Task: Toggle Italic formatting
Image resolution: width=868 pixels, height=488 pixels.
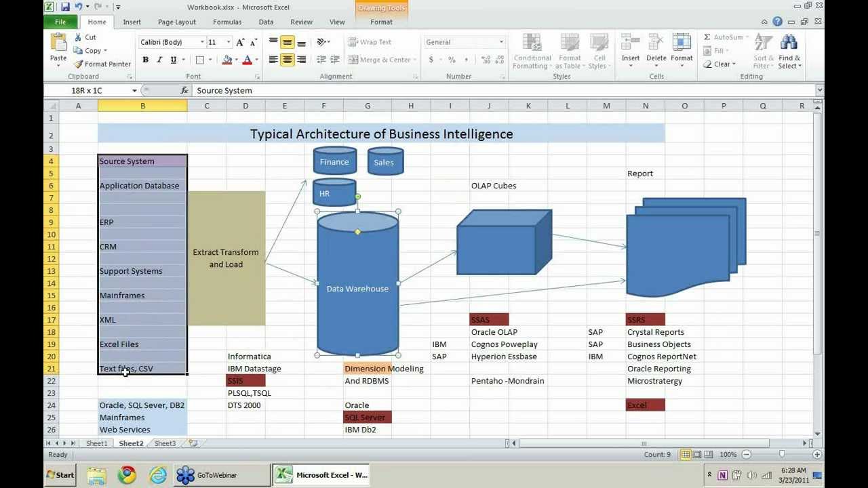Action: pos(159,60)
